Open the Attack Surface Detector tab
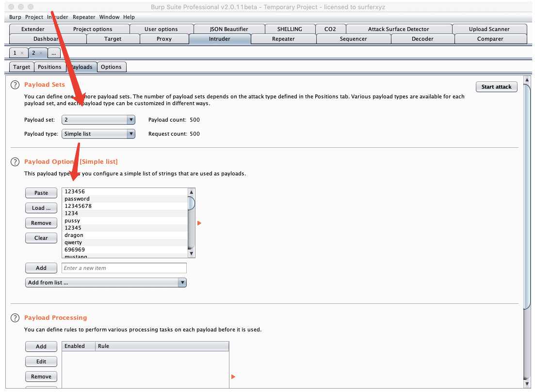 [399, 29]
